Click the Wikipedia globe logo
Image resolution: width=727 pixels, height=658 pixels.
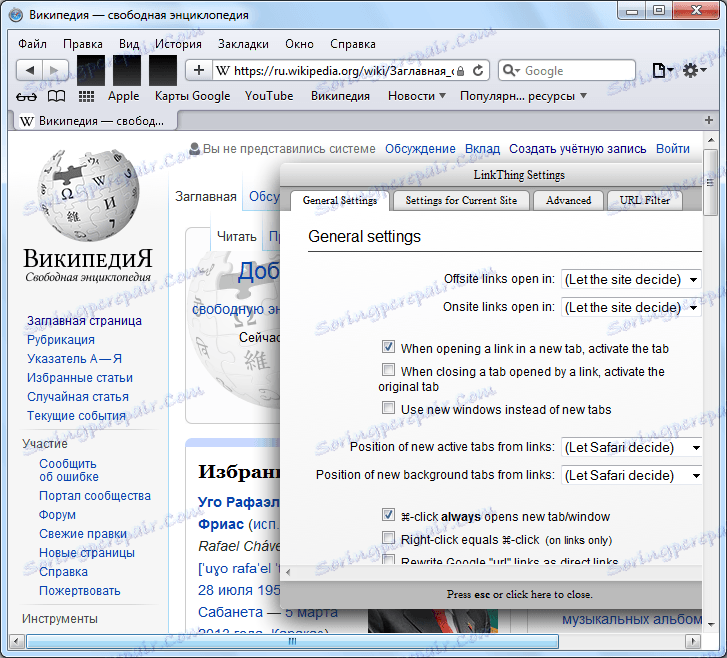click(x=88, y=195)
